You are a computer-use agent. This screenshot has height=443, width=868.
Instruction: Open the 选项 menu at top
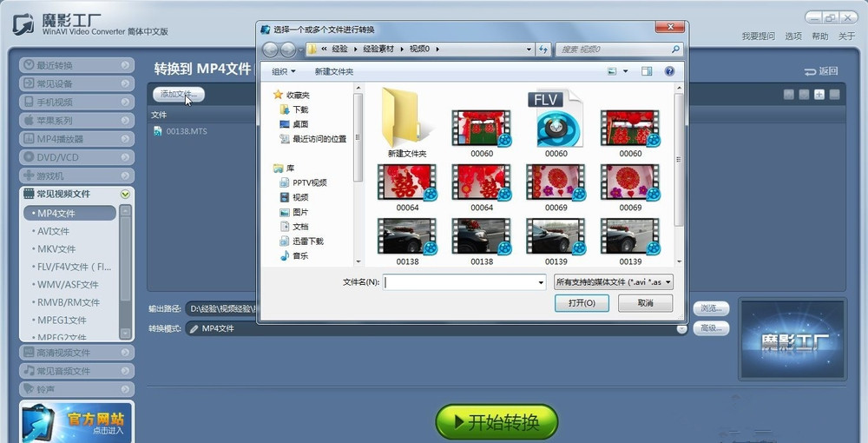(x=793, y=36)
